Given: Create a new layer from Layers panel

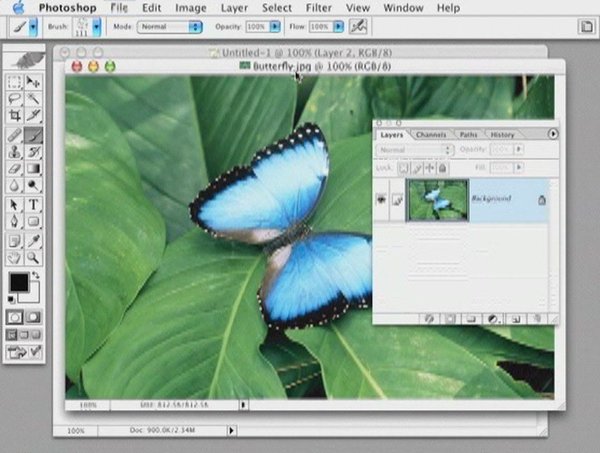Looking at the screenshot, I should [x=516, y=318].
